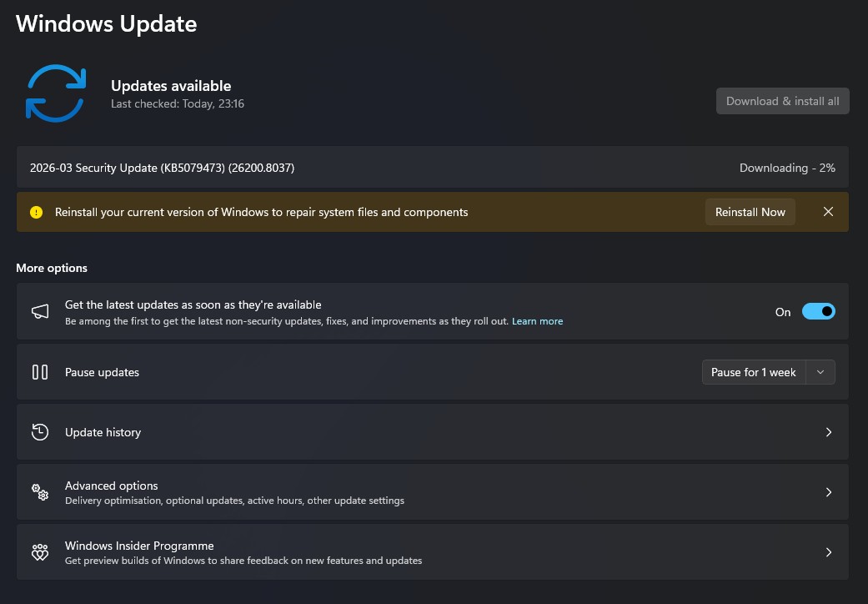This screenshot has height=604, width=868.
Task: Click the pause bars icon
Action: pyautogui.click(x=40, y=372)
